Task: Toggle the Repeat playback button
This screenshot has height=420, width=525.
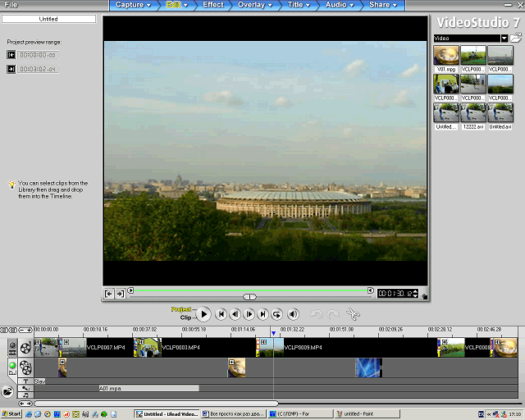Action: (x=277, y=314)
